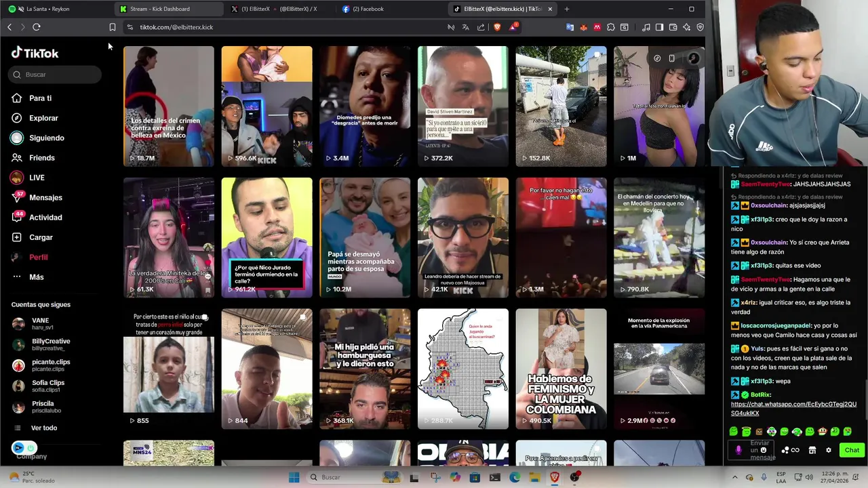Expand hidden system tray icons
This screenshot has height=488, width=868.
(735, 477)
